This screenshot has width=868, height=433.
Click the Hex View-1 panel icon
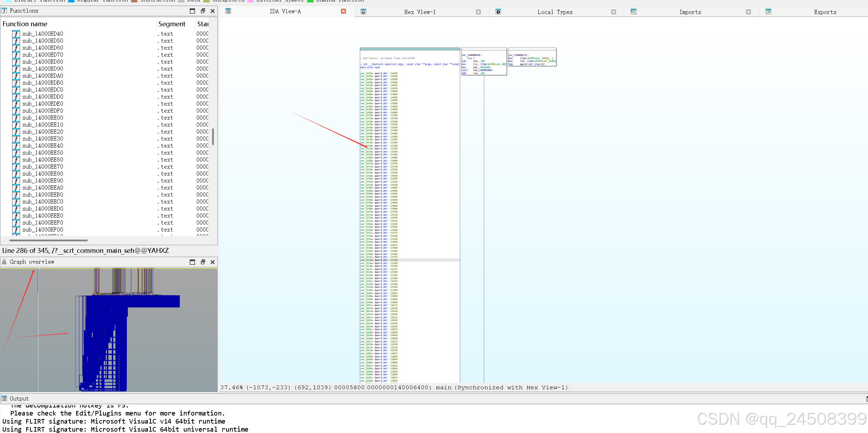[x=363, y=12]
